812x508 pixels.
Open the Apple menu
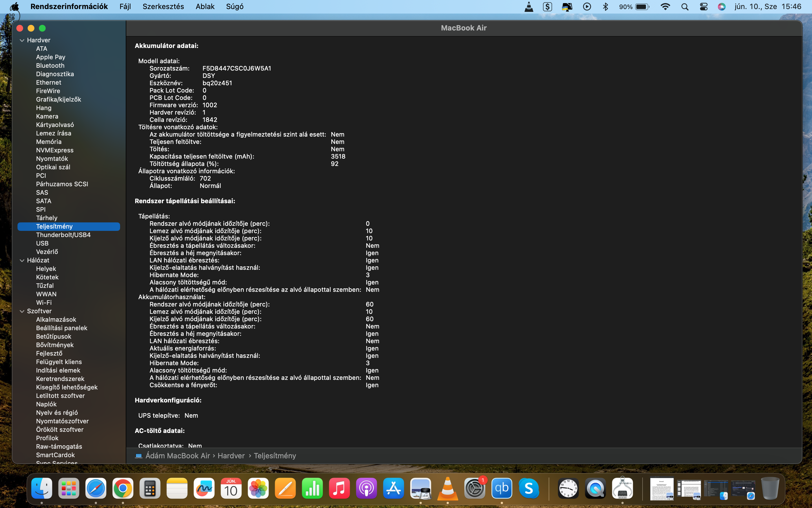(15, 7)
